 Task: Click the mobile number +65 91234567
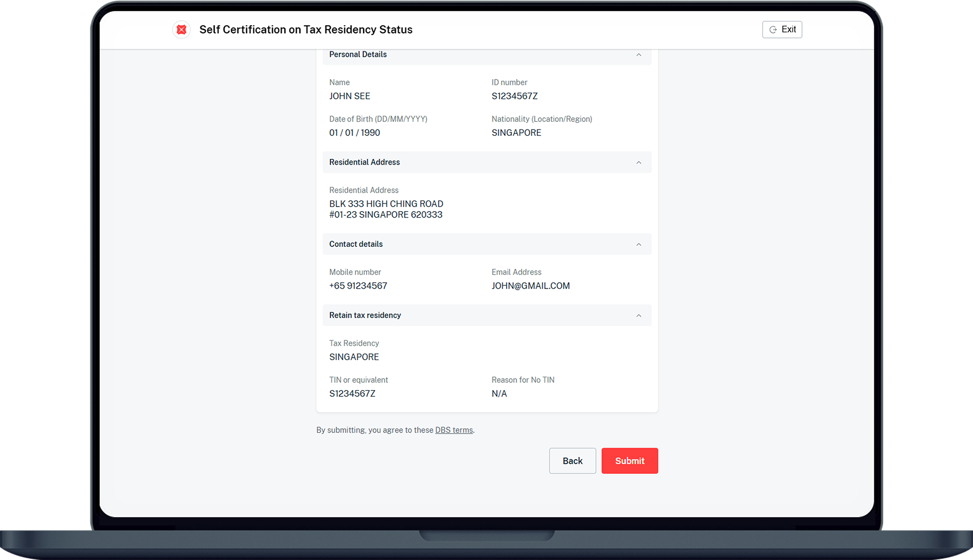358,286
